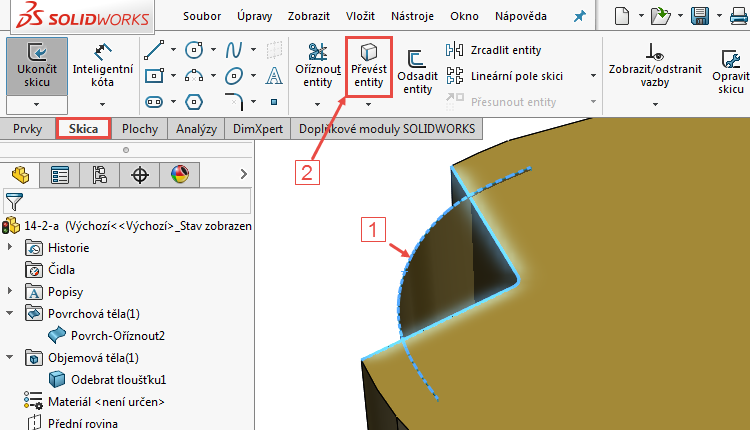Open the DimXpertManager crosshair tab
This screenshot has height=430, width=750.
click(140, 175)
